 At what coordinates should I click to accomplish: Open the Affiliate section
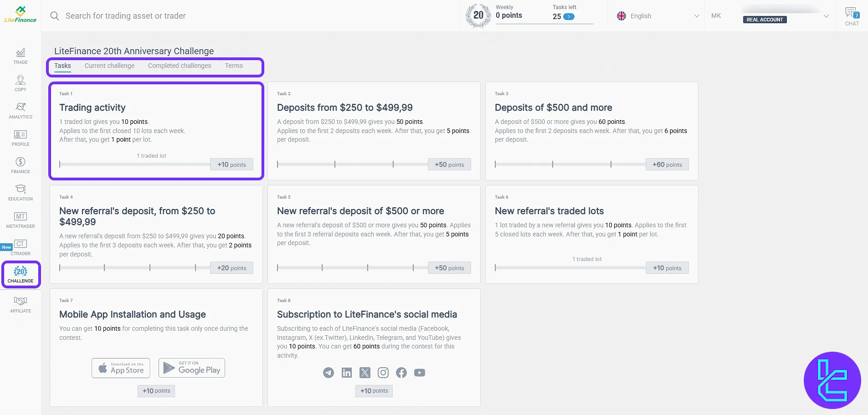pyautogui.click(x=21, y=305)
